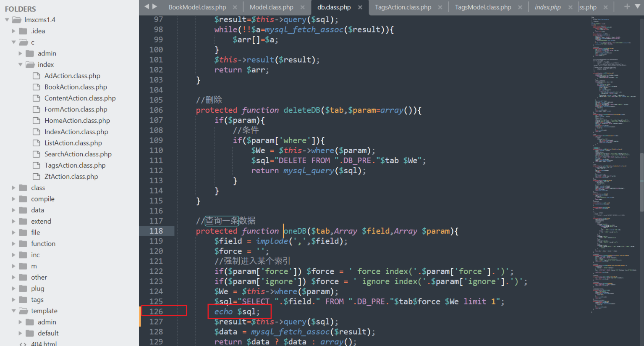Open ZtAction.class.php file

pyautogui.click(x=71, y=177)
